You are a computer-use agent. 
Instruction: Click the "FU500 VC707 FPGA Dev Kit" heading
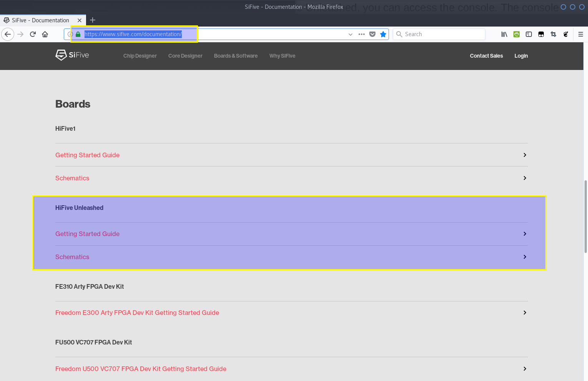tap(93, 342)
